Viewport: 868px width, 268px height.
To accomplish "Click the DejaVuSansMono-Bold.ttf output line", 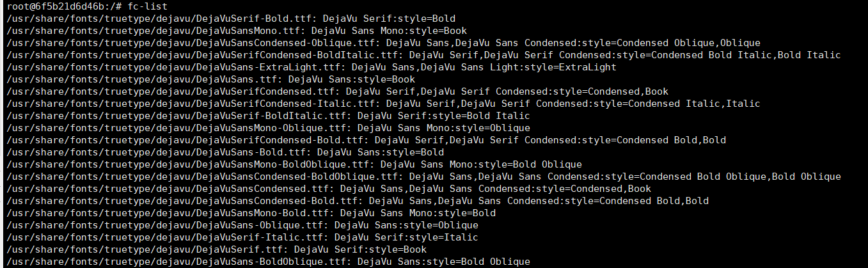I will (x=251, y=213).
